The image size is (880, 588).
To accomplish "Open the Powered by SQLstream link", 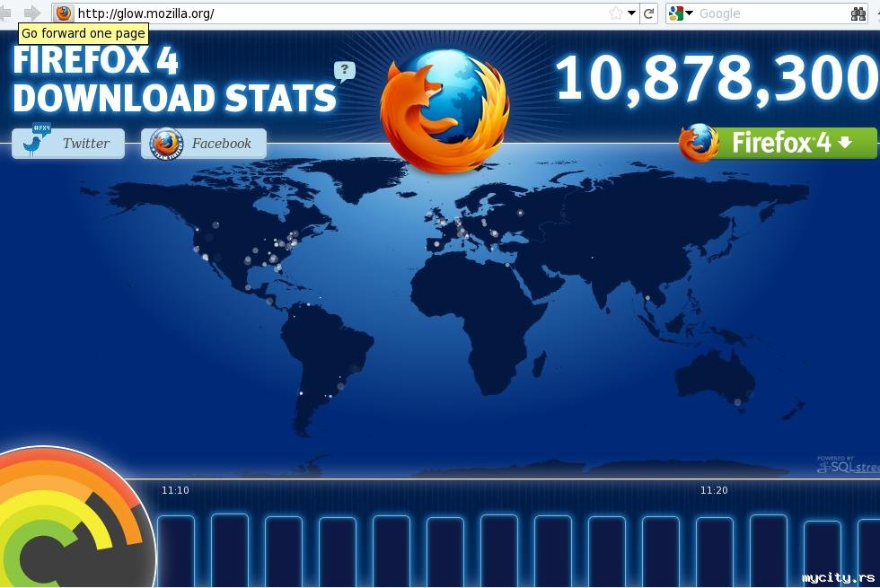I will coord(848,464).
